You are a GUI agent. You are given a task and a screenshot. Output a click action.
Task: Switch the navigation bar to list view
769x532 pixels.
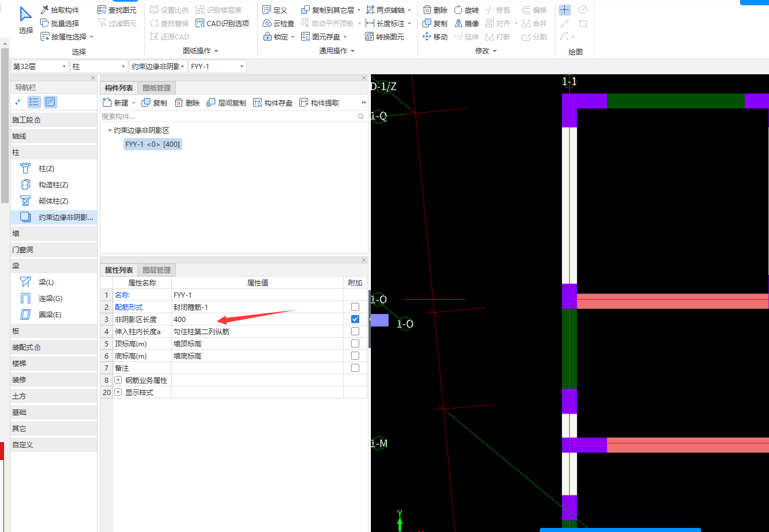(x=34, y=102)
